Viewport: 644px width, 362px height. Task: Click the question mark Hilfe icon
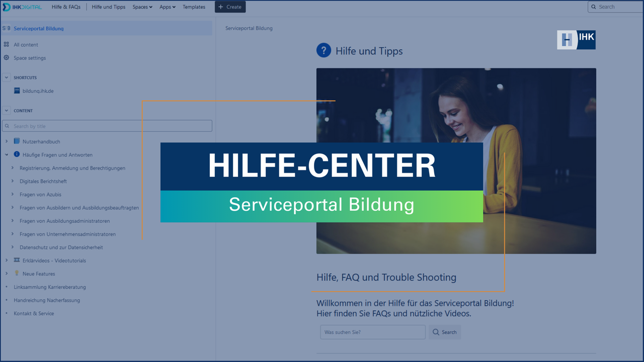(x=324, y=50)
